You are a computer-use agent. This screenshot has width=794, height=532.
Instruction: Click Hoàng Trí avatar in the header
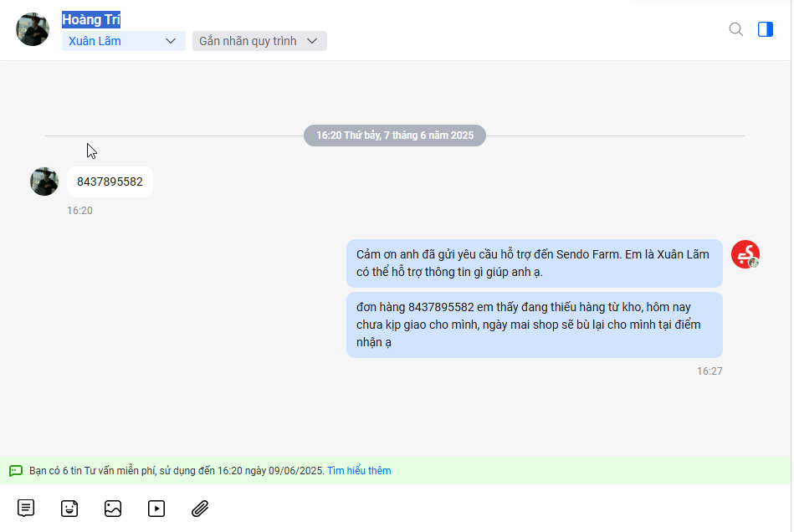click(33, 29)
